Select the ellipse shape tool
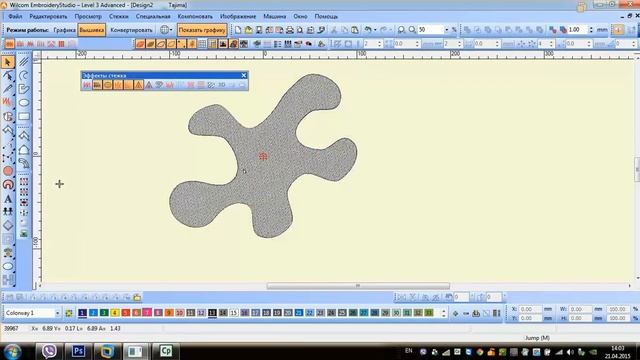 (x=24, y=102)
